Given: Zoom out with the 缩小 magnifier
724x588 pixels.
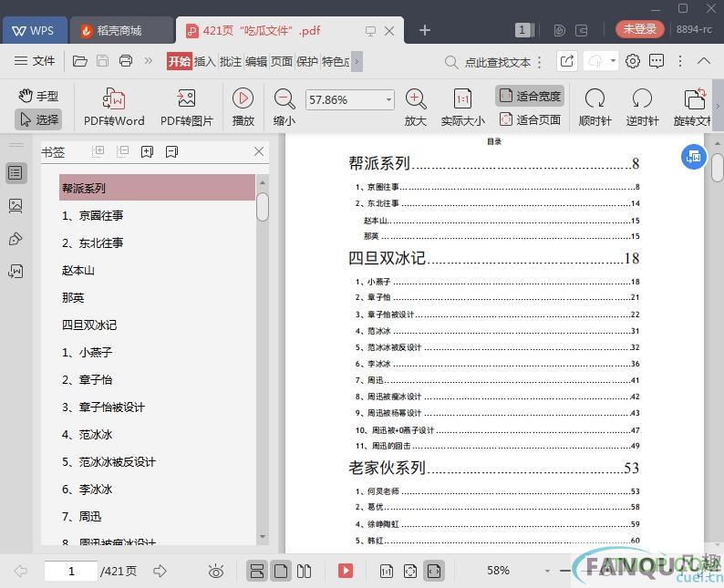Looking at the screenshot, I should [x=284, y=98].
